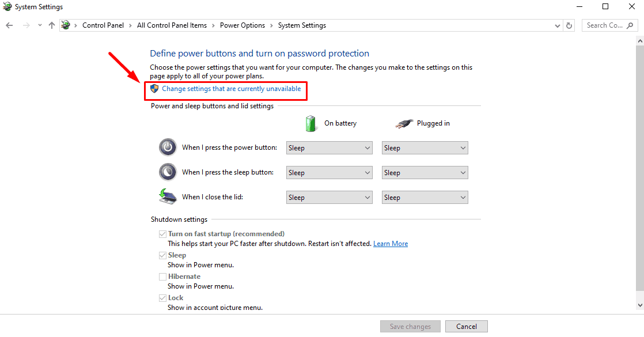The width and height of the screenshot is (644, 337).
Task: Click the refresh icon beside the address bar
Action: (x=569, y=25)
